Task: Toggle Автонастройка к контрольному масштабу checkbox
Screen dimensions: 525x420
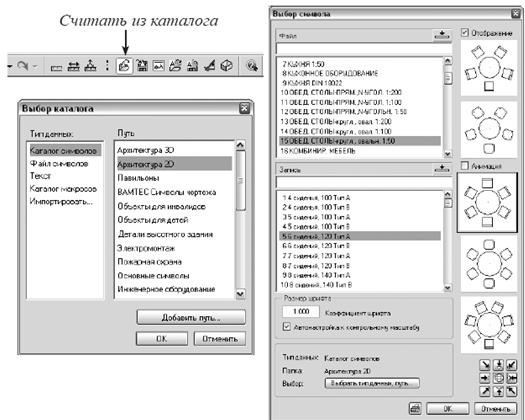Action: (287, 327)
